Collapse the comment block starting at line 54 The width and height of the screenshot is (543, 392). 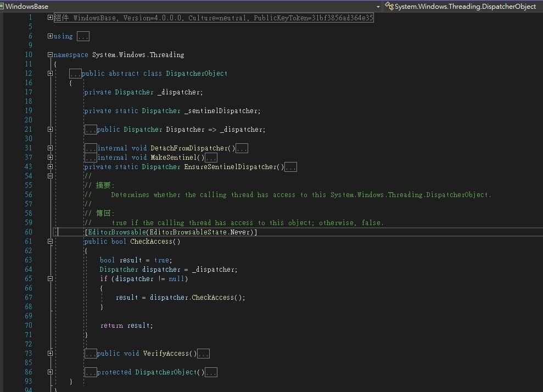tap(50, 176)
